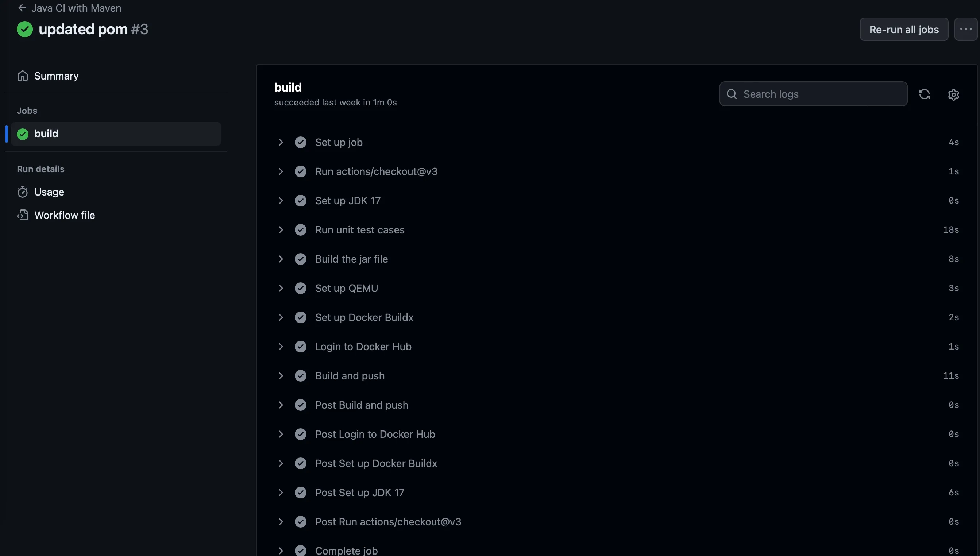Expand the Set up job step
980x556 pixels.
[x=281, y=142]
